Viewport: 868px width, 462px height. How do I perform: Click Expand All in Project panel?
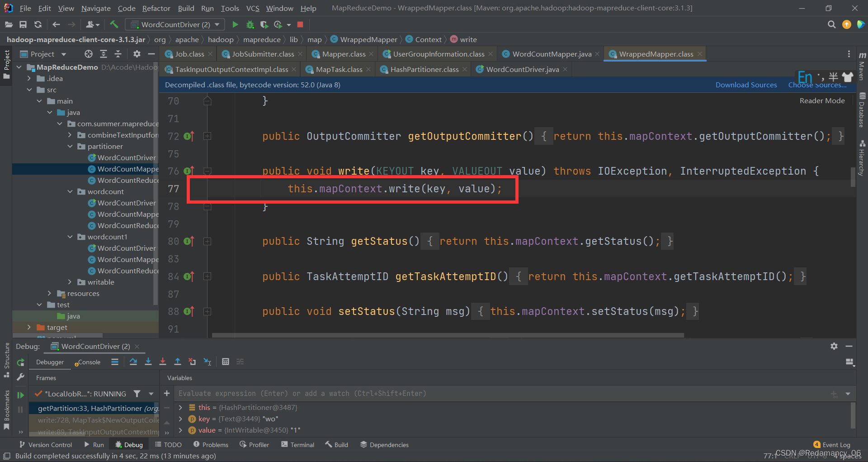click(104, 54)
